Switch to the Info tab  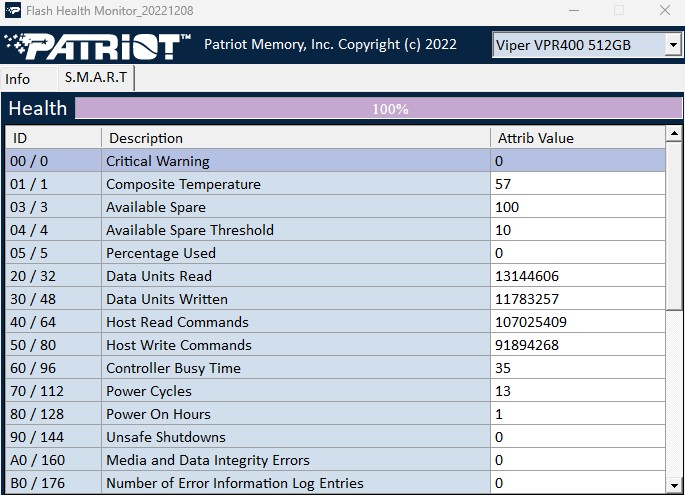point(18,79)
